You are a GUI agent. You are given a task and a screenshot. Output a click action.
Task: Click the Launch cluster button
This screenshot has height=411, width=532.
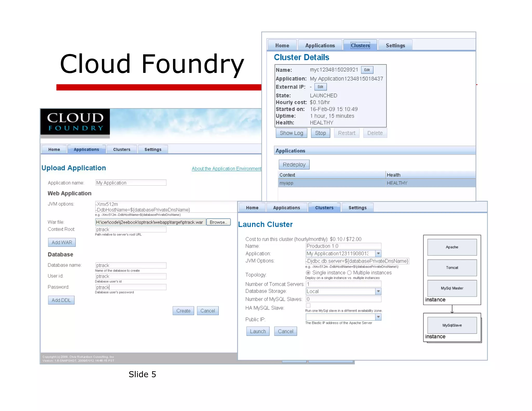click(258, 331)
